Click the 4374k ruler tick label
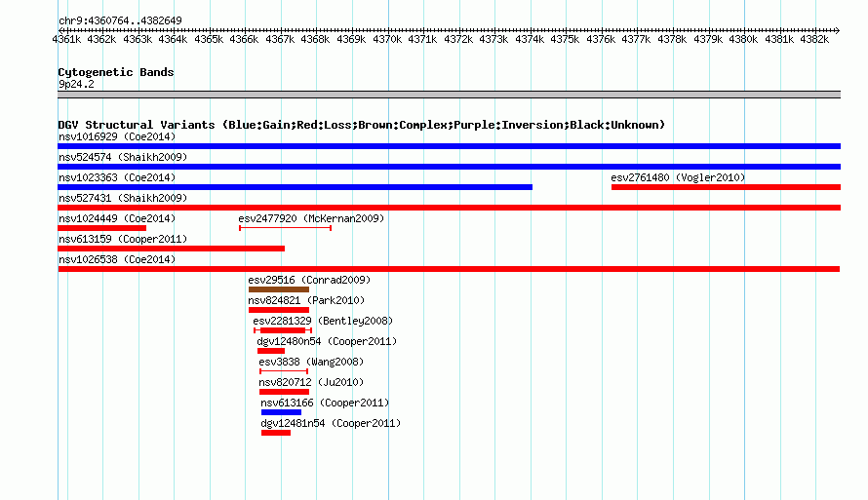 pos(530,39)
